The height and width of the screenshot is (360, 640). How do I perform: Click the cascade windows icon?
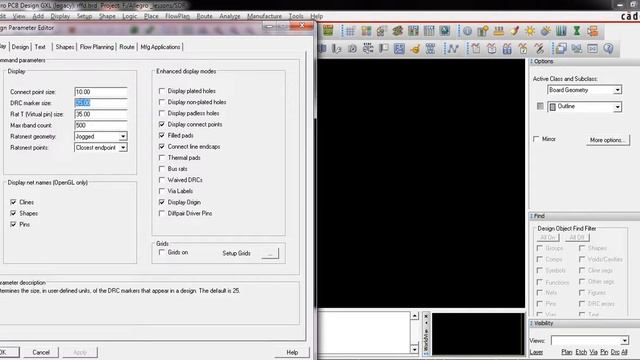pyautogui.click(x=561, y=49)
